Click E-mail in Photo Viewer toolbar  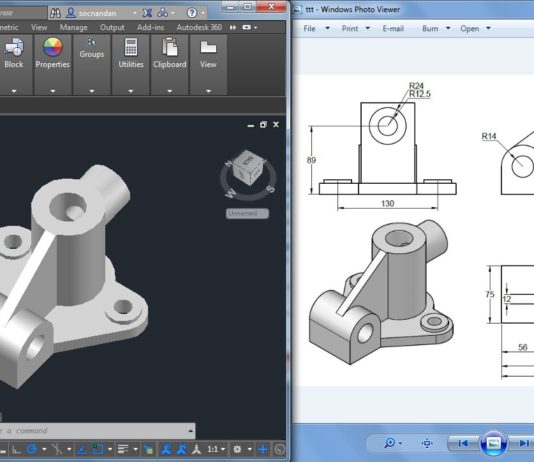[x=393, y=29]
